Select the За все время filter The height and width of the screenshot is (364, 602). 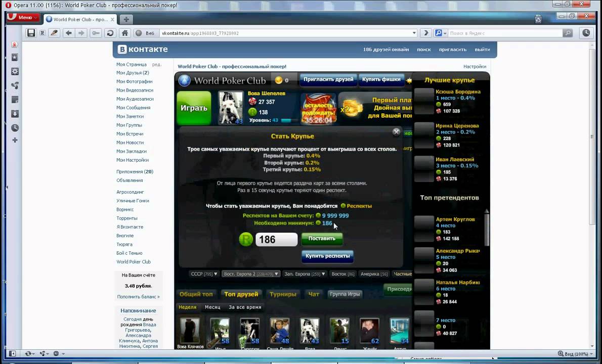click(x=245, y=307)
